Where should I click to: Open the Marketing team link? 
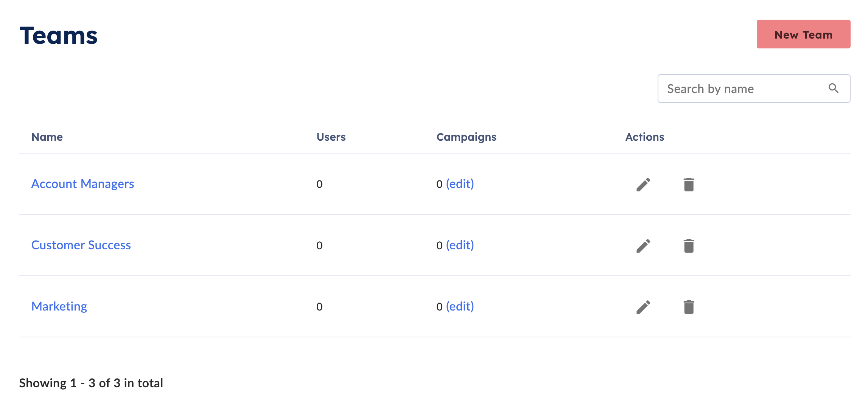[59, 306]
